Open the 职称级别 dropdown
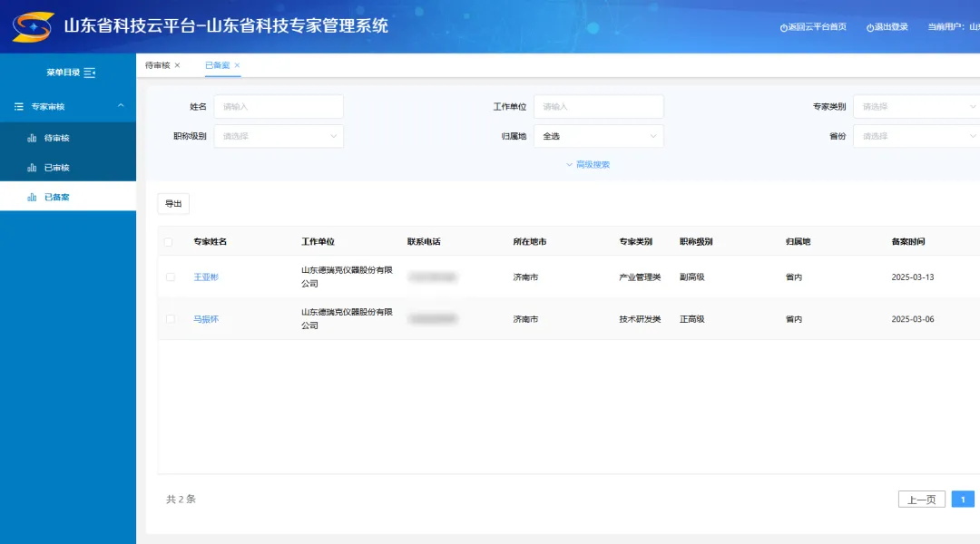Screen dimensions: 980x544 tap(278, 137)
